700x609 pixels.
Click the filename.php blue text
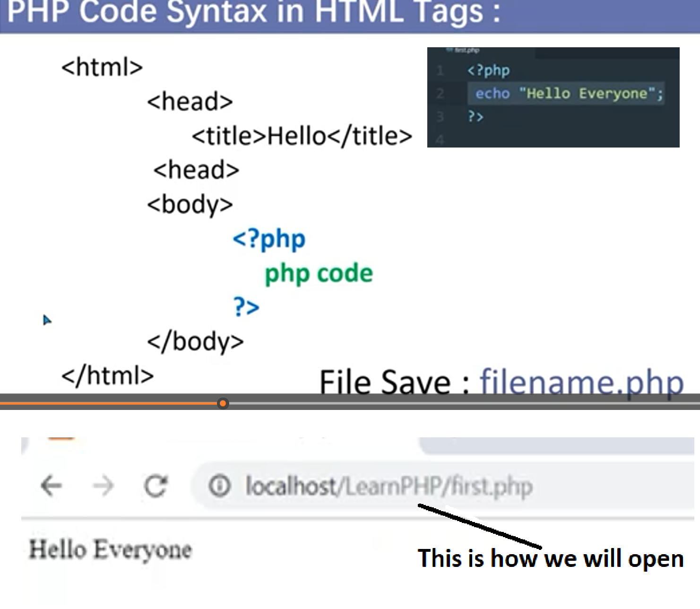582,382
